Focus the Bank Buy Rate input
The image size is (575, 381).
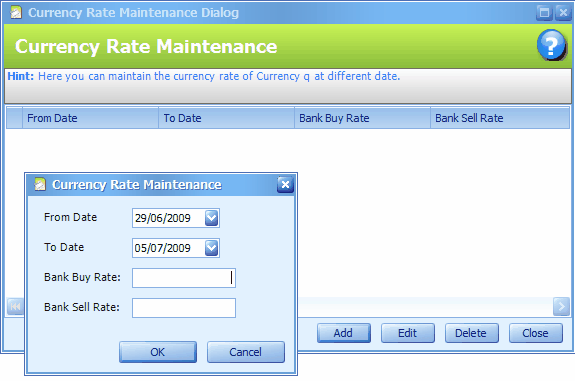pyautogui.click(x=184, y=278)
